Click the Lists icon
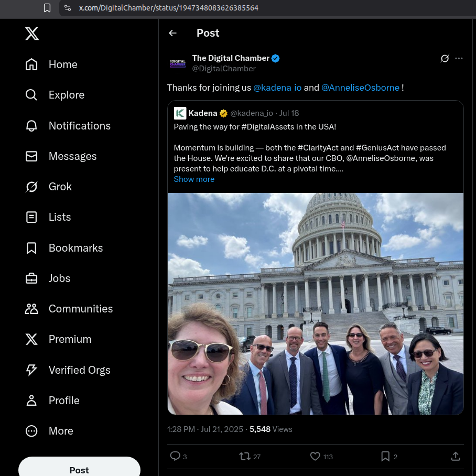The image size is (476, 476). pos(31,217)
